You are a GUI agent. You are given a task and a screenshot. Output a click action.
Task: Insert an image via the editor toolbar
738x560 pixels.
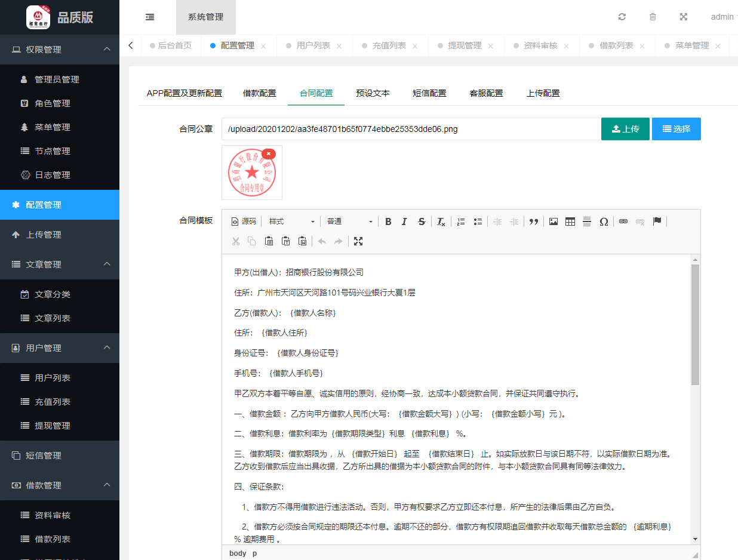point(553,221)
